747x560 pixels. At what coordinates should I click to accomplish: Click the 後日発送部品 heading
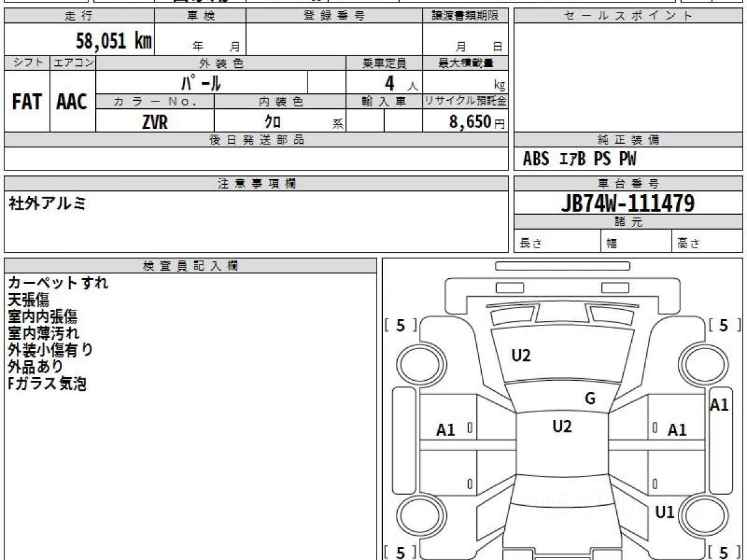pyautogui.click(x=256, y=140)
